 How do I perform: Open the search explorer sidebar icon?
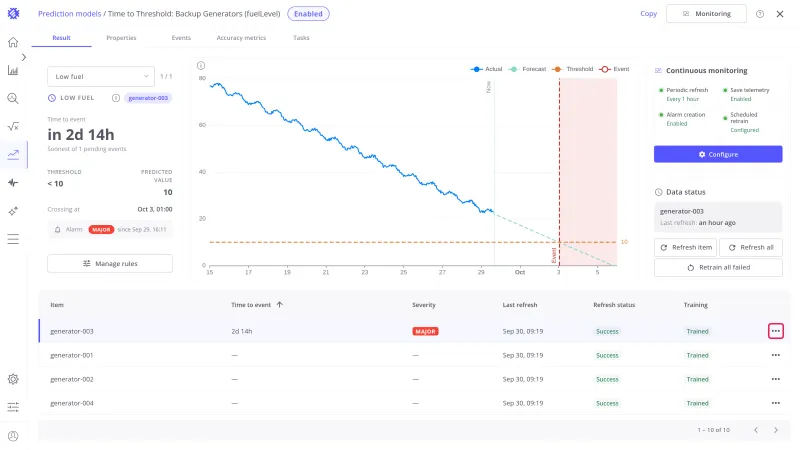pos(13,98)
